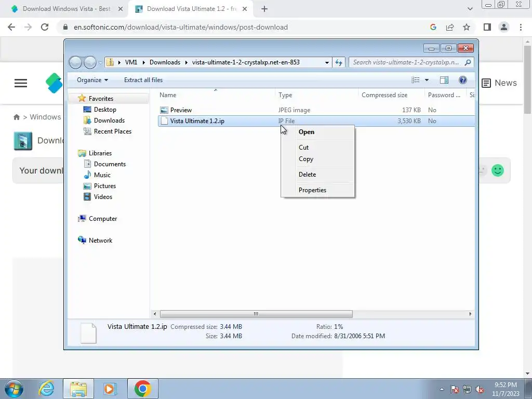Open the News link on Softonic

pos(499,83)
